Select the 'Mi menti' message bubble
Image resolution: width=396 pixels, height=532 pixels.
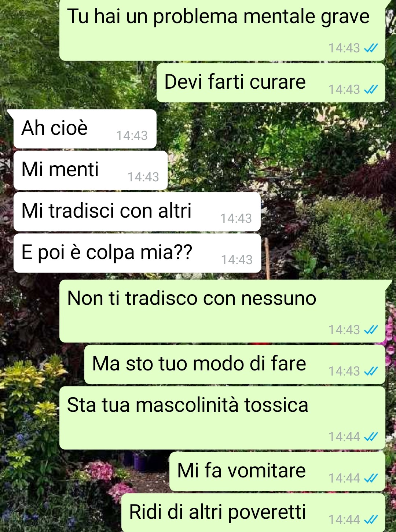point(91,170)
